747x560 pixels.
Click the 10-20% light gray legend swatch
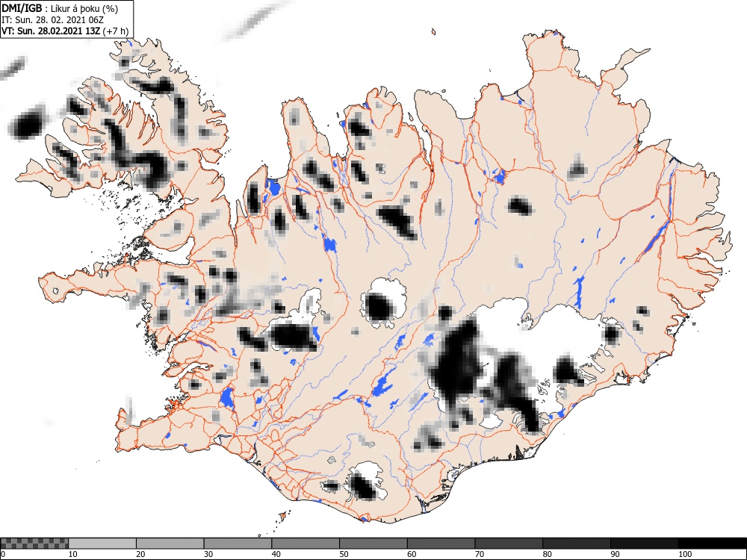(x=102, y=544)
